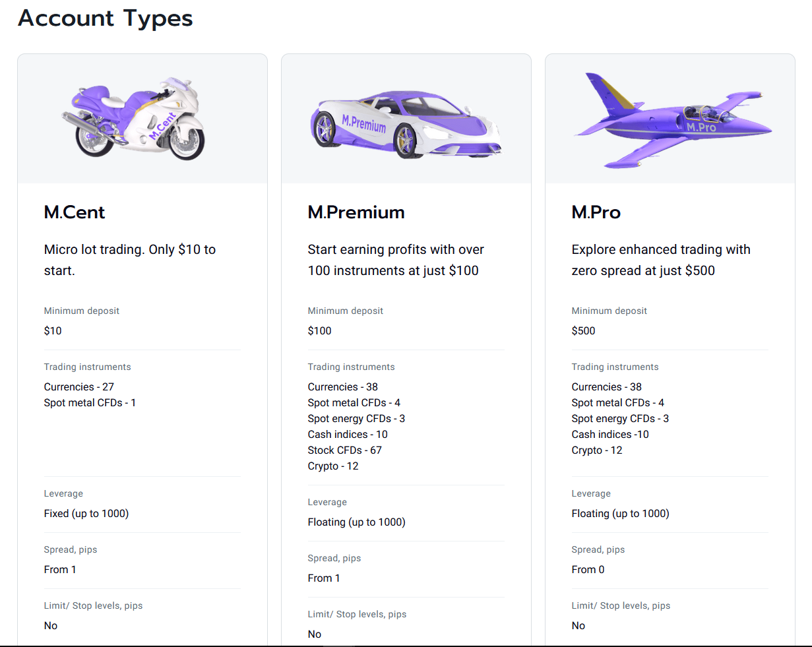Click M.Pro 'Limit/ Stop levels, pips' label
The width and height of the screenshot is (812, 647).
click(x=621, y=606)
